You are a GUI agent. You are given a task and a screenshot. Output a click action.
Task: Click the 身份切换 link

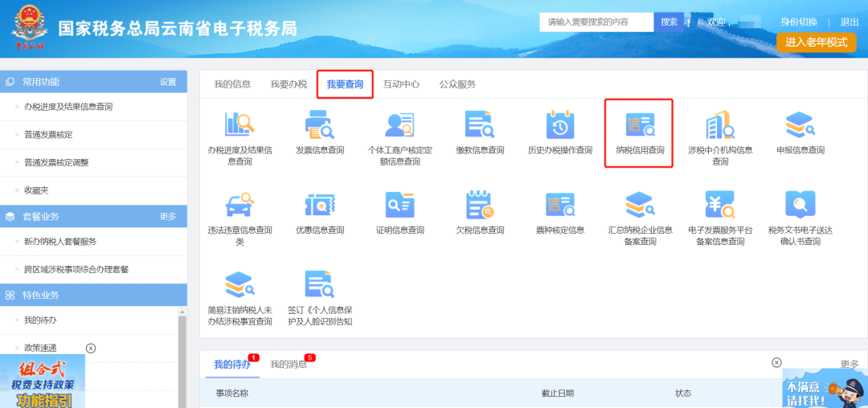click(x=799, y=22)
